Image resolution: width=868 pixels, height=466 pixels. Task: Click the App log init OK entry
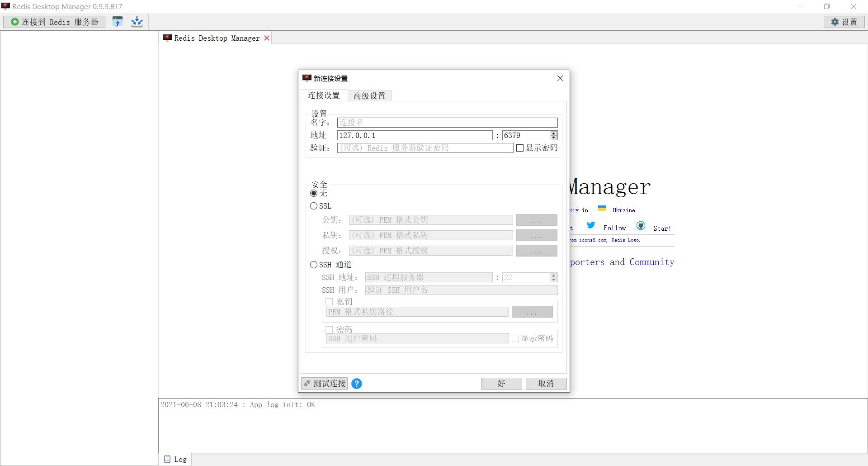pos(238,404)
